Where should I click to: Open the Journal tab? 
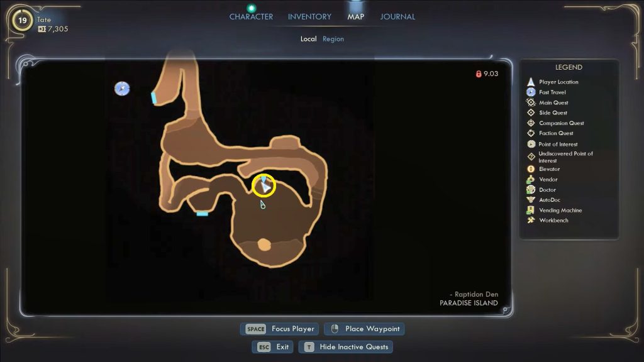[x=397, y=16]
